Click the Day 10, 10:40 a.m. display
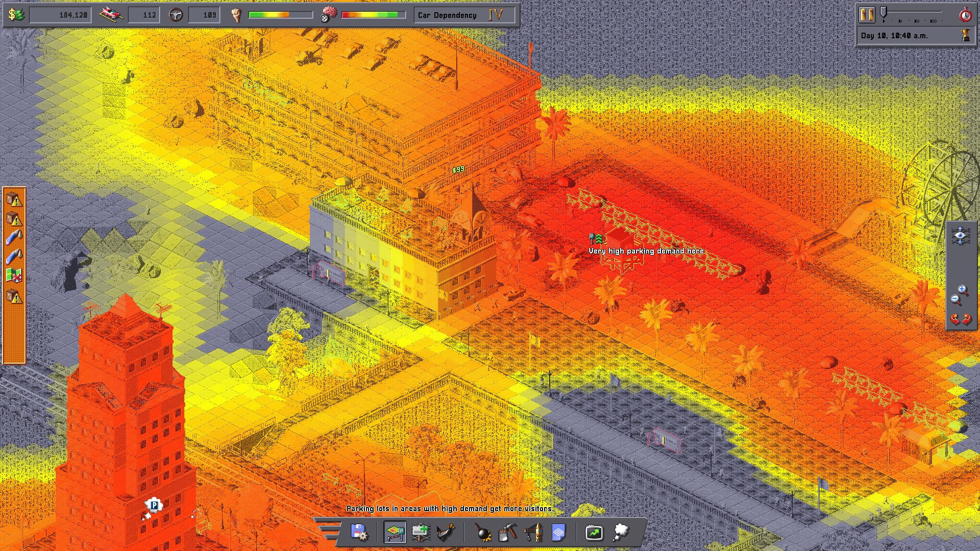 pos(895,36)
